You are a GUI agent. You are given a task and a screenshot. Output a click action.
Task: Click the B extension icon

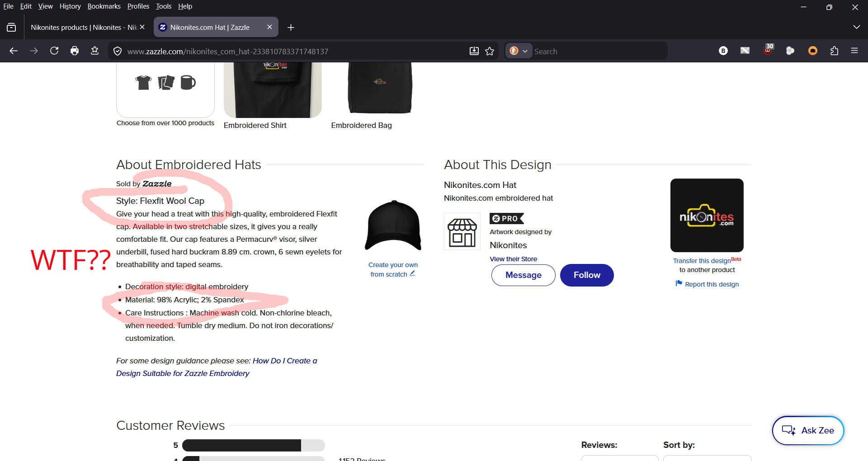(723, 51)
